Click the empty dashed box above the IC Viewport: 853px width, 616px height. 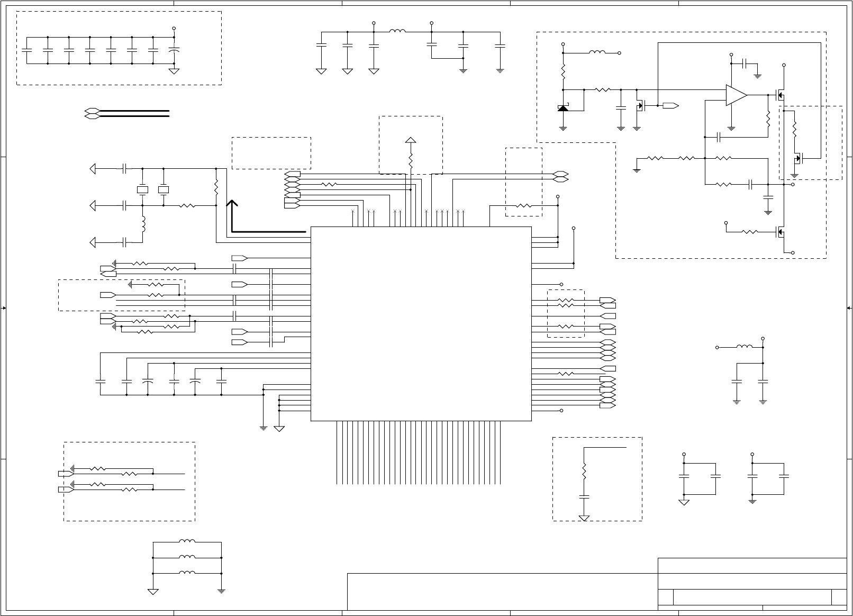point(271,153)
